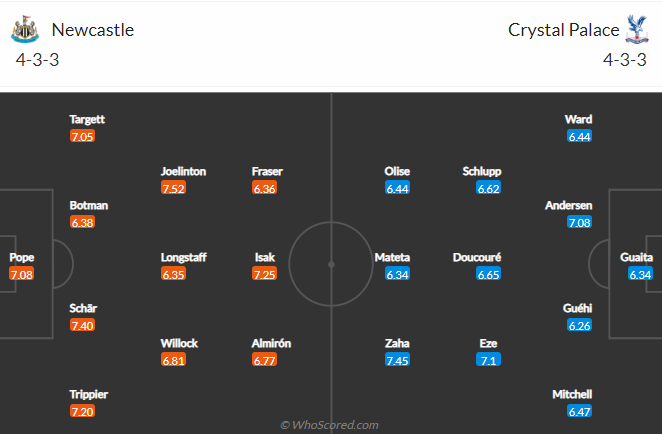Click on player Doucouré's name
This screenshot has height=434, width=662.
tap(477, 257)
